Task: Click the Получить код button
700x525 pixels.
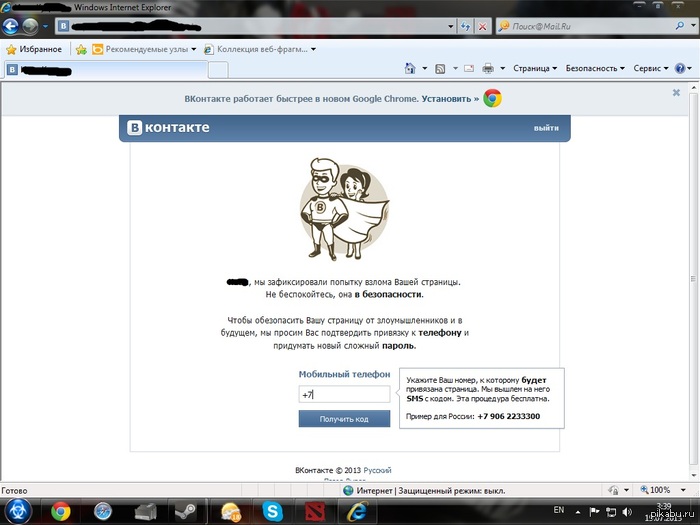Action: pyautogui.click(x=344, y=419)
